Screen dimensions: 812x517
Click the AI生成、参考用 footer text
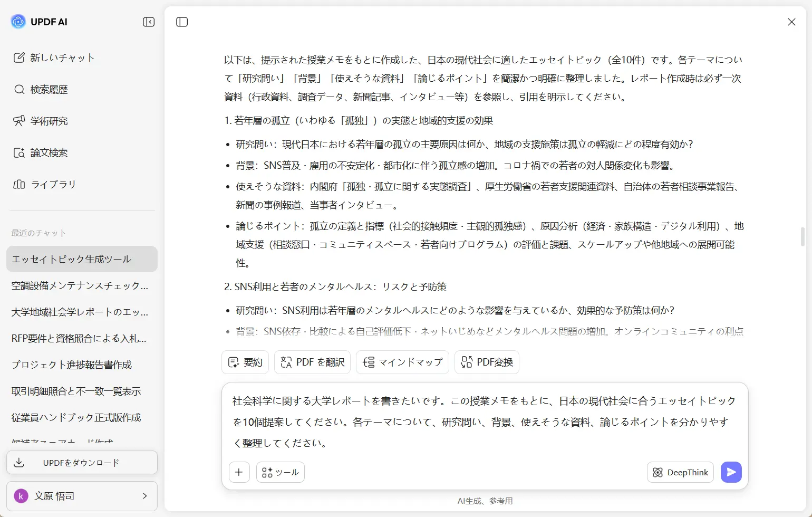(x=485, y=501)
